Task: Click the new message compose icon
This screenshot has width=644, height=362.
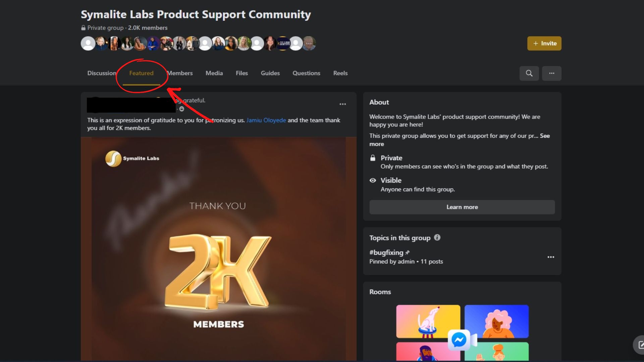Action: [x=639, y=345]
